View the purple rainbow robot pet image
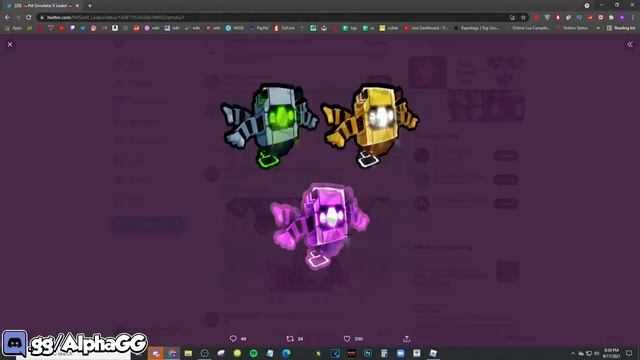The height and width of the screenshot is (360, 640). coord(320,226)
